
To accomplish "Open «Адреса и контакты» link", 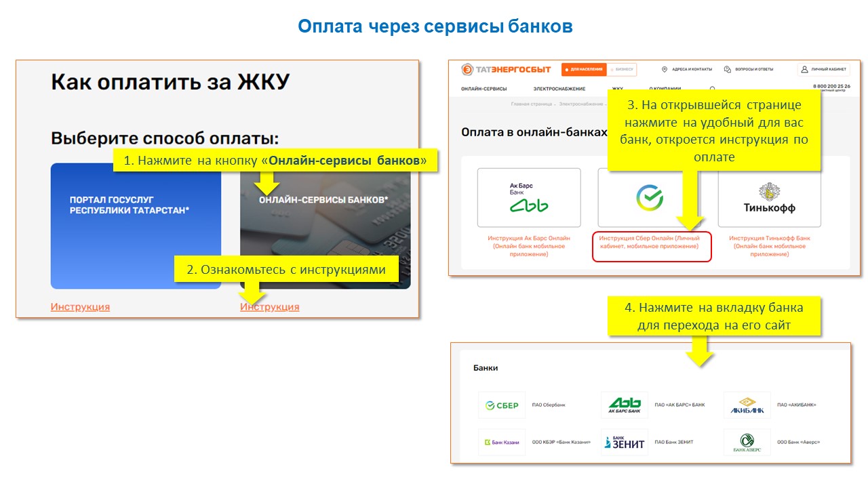I will tap(687, 70).
